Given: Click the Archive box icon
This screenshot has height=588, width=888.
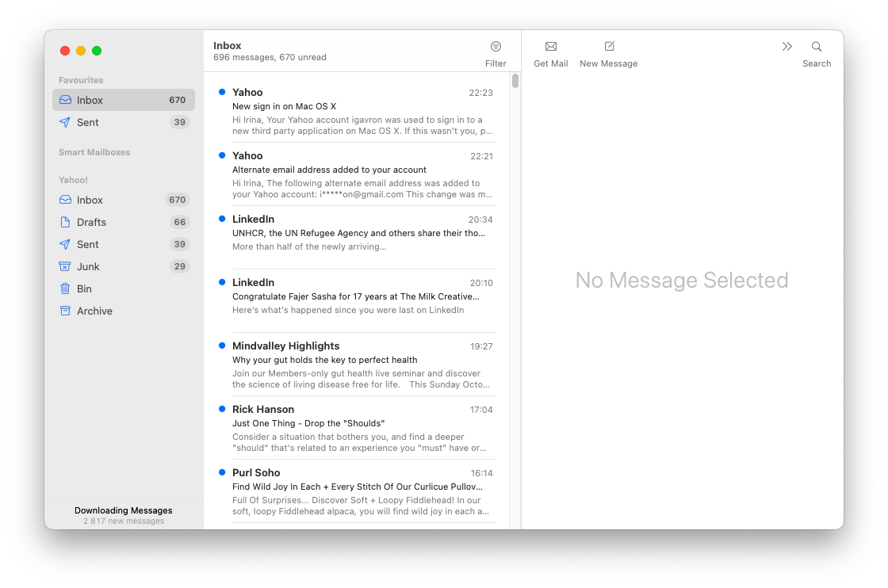Looking at the screenshot, I should click(x=65, y=311).
